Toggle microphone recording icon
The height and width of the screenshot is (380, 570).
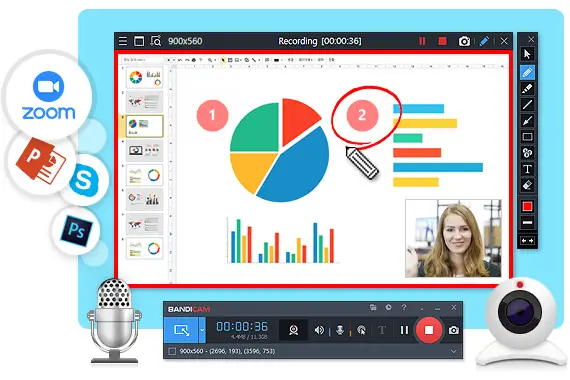(340, 330)
